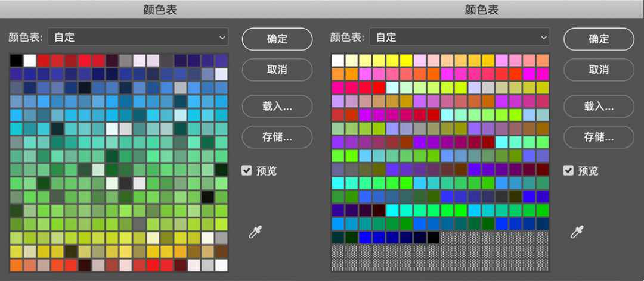Click the eyedropper icon in right dialog
Viewport: 644px width, 281px height.
coord(577,232)
